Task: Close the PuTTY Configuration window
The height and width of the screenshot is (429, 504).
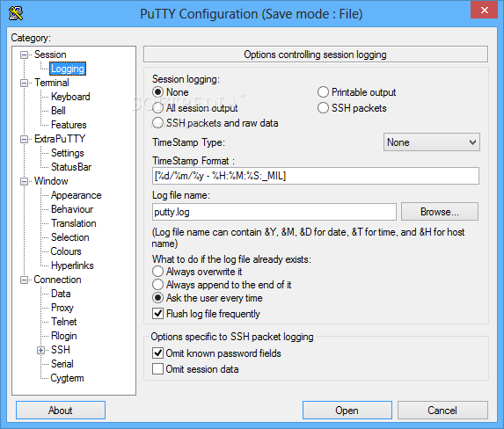Action: click(484, 10)
